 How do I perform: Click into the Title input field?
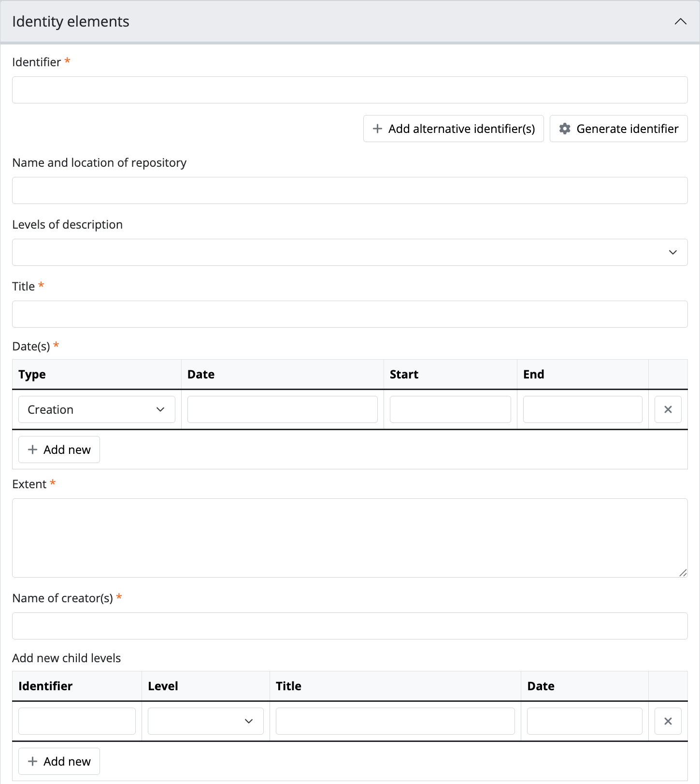coord(350,314)
